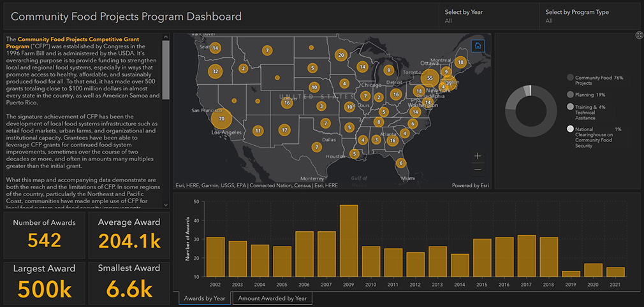Click the Average Award 204.1k indicator
The image size is (644, 307).
tap(129, 235)
